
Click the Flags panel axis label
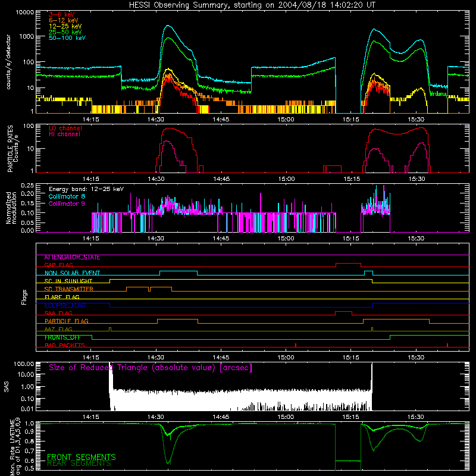coord(24,297)
